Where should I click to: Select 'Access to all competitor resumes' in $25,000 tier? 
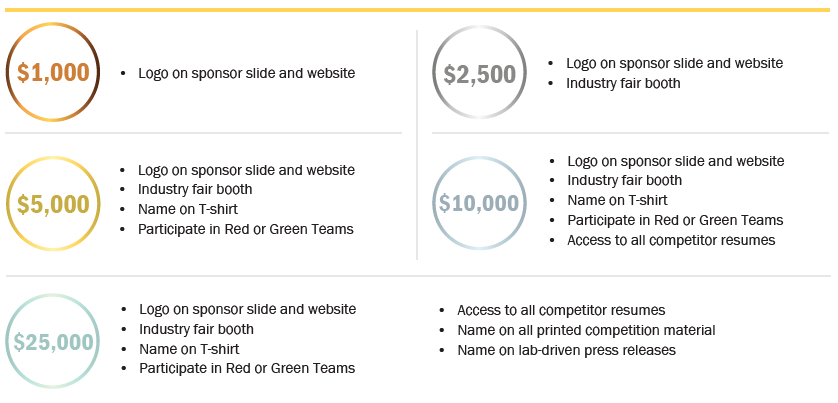(x=561, y=311)
